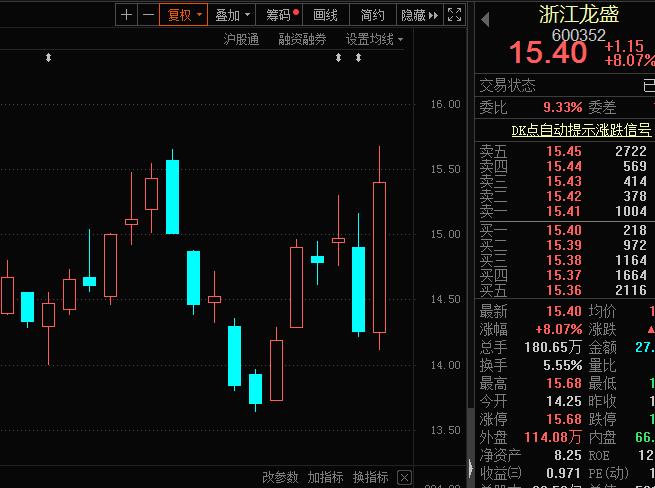Viewport: 655px width, 488px height.
Task: Open the 复权 dropdown
Action: tap(185, 15)
